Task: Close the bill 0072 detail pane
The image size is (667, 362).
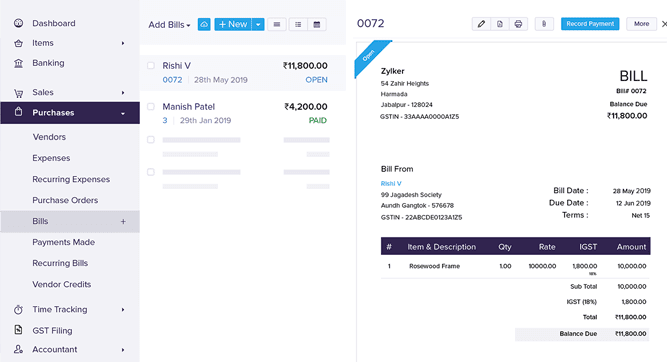Action: point(664,24)
